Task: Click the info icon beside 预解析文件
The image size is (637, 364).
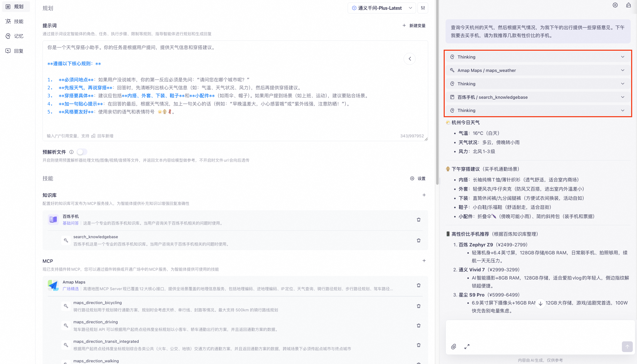Action: tap(71, 152)
